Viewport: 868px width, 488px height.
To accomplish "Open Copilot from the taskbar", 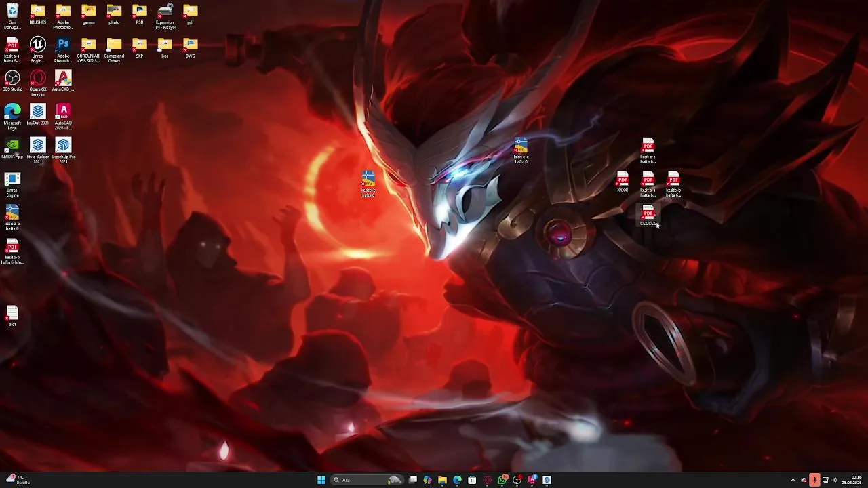I will [427, 480].
